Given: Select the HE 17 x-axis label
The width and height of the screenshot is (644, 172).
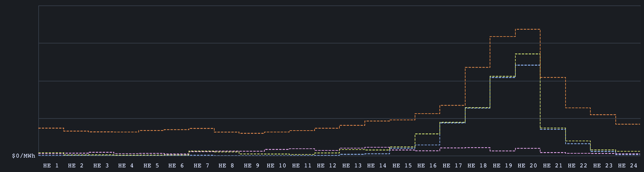Looking at the screenshot, I should pyautogui.click(x=452, y=166).
